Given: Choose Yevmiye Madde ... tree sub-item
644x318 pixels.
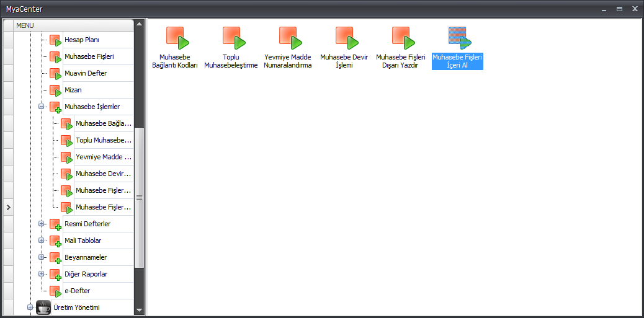Looking at the screenshot, I should pyautogui.click(x=104, y=157).
